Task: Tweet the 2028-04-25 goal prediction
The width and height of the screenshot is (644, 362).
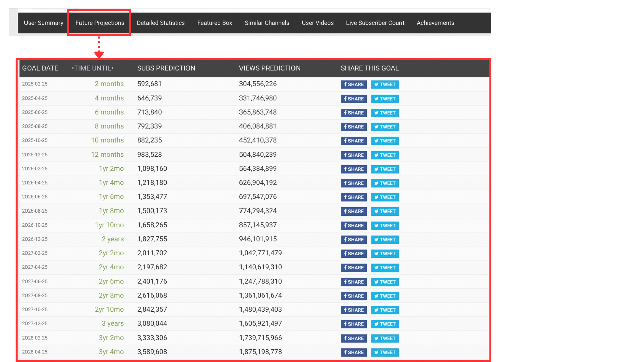Action: 385,352
